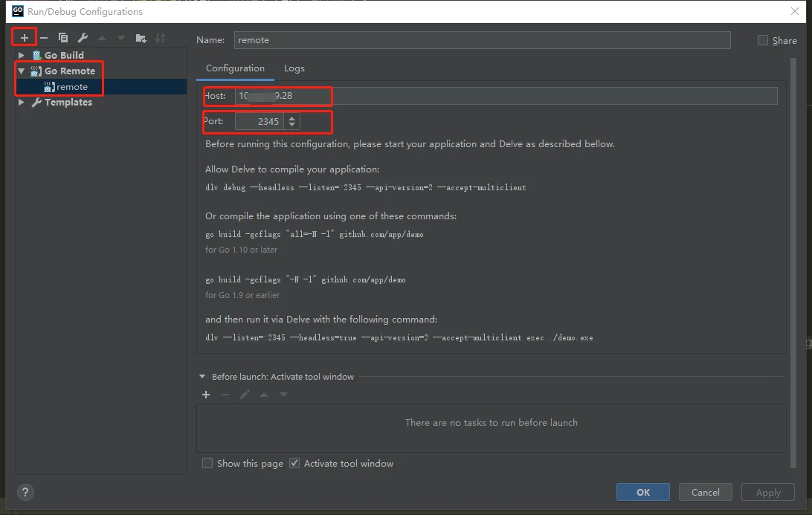Collapse the Before launch section

point(202,377)
